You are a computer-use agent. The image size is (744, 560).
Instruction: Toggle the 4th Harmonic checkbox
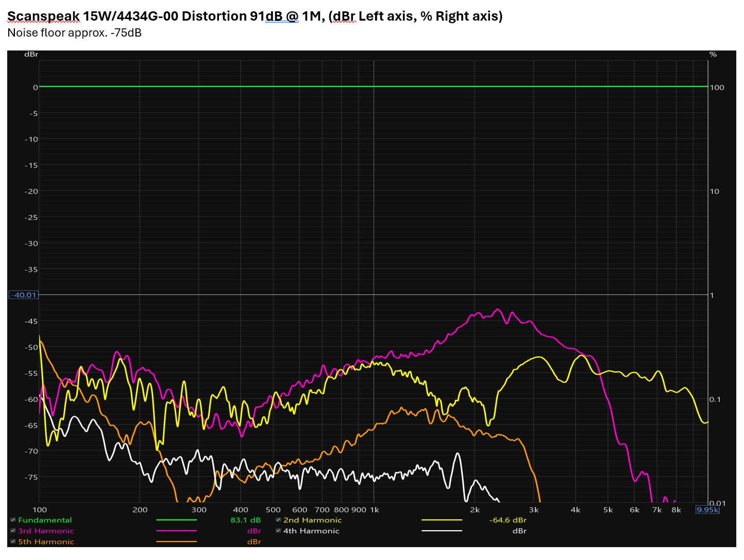pos(278,531)
